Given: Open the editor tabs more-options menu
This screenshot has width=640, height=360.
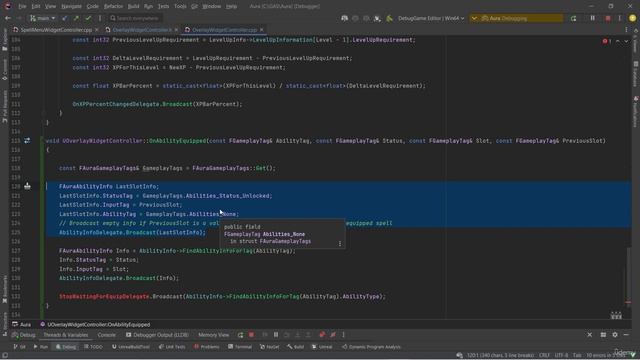Looking at the screenshot, I should coord(626,30).
